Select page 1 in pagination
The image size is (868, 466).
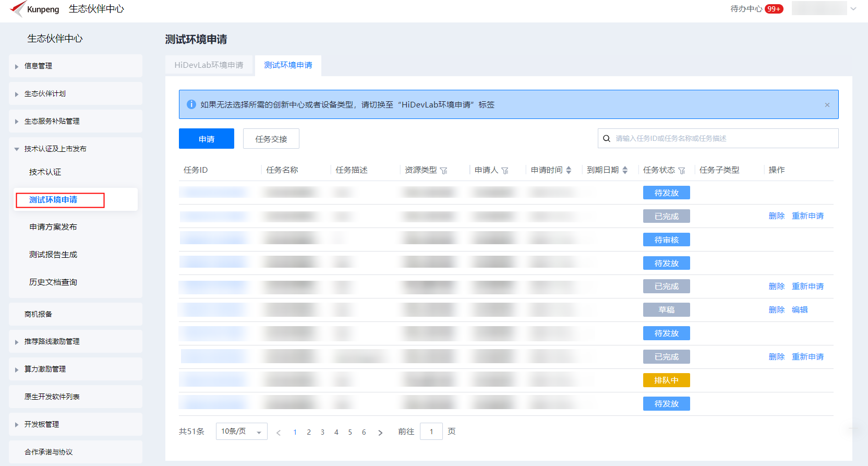click(295, 432)
